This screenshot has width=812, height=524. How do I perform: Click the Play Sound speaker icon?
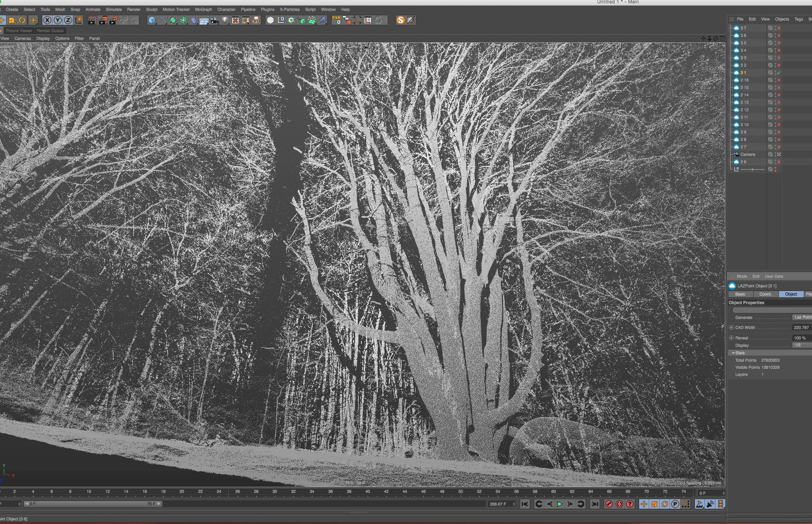point(710,504)
